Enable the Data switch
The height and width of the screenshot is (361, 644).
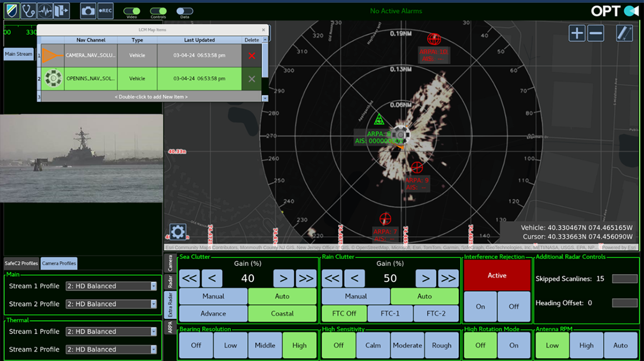point(185,11)
